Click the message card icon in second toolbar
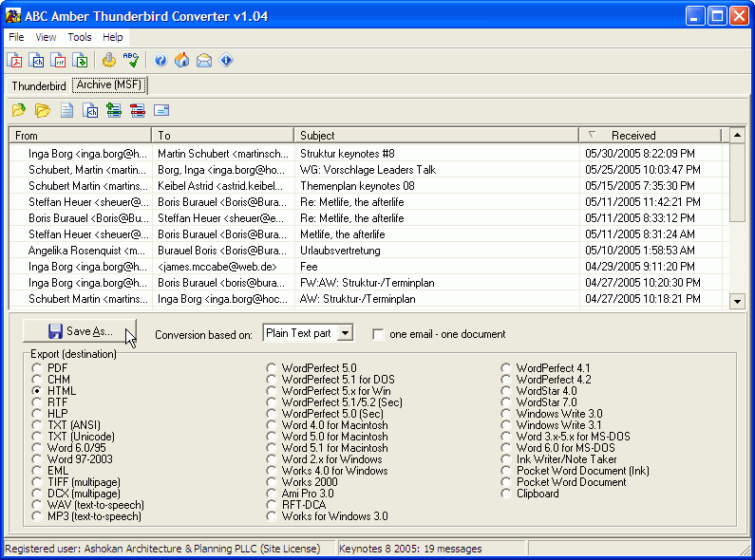This screenshot has height=560, width=755. [x=161, y=111]
